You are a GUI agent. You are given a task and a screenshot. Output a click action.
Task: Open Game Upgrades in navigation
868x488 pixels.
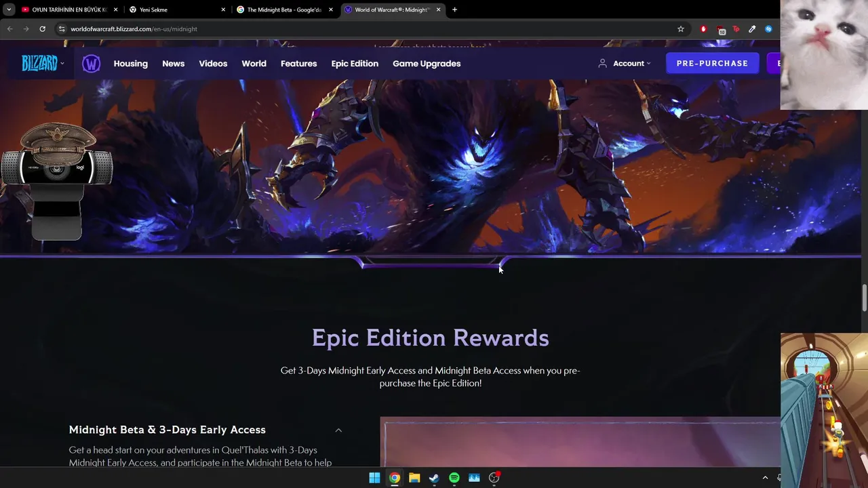pyautogui.click(x=427, y=64)
